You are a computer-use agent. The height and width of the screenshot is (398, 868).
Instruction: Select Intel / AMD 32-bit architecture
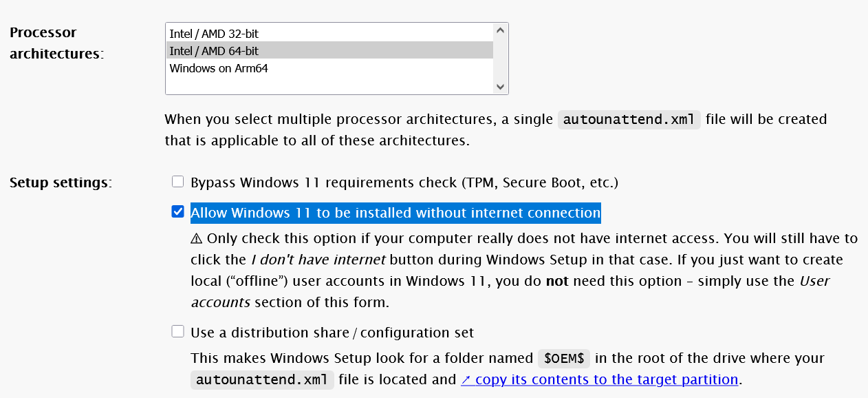pyautogui.click(x=214, y=33)
